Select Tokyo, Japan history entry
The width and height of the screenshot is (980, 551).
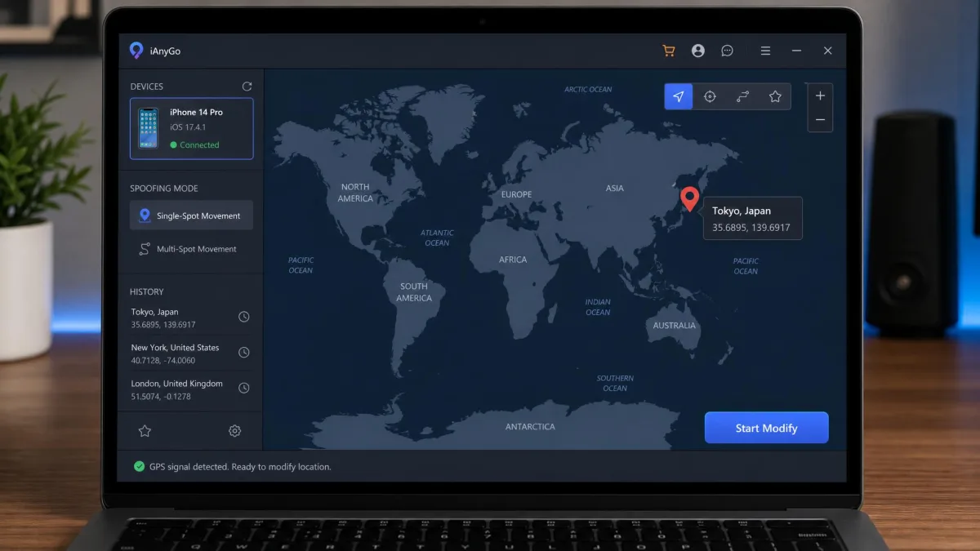[x=191, y=318]
